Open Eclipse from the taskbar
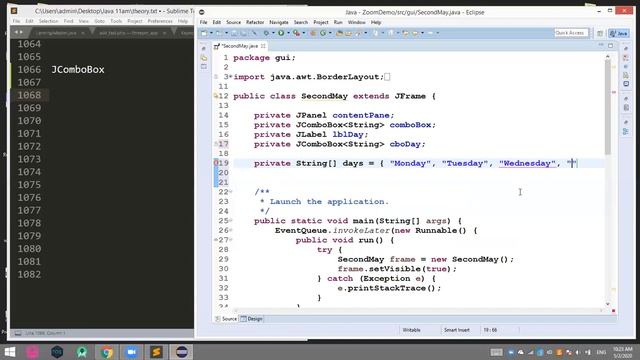Screen dimensions: 640x360 coord(181,352)
